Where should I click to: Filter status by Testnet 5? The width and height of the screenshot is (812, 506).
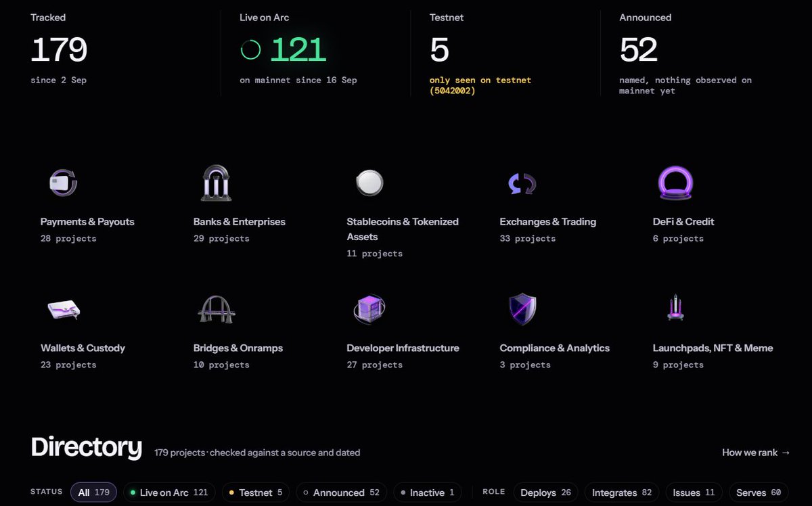pos(256,492)
